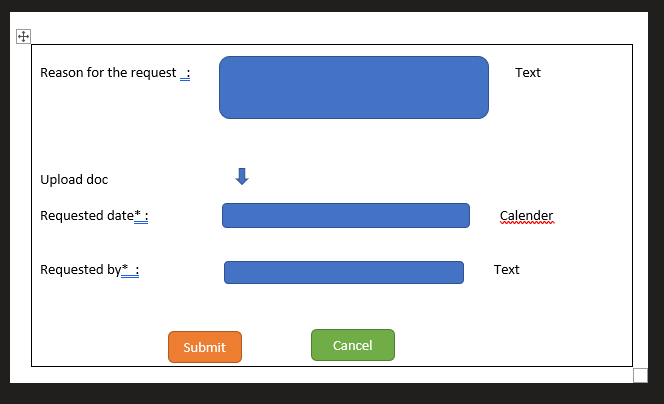Select the large blue reason text box
Viewport: 664px width, 404px height.
pos(353,87)
